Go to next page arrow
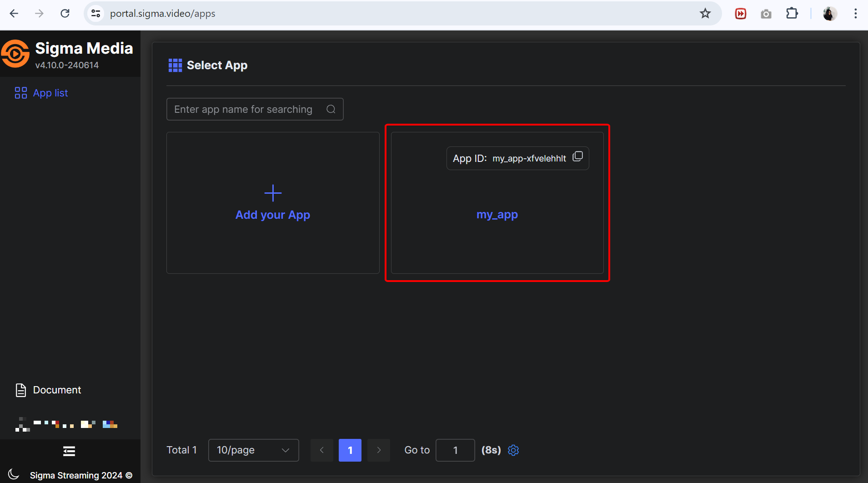868x483 pixels. [379, 450]
